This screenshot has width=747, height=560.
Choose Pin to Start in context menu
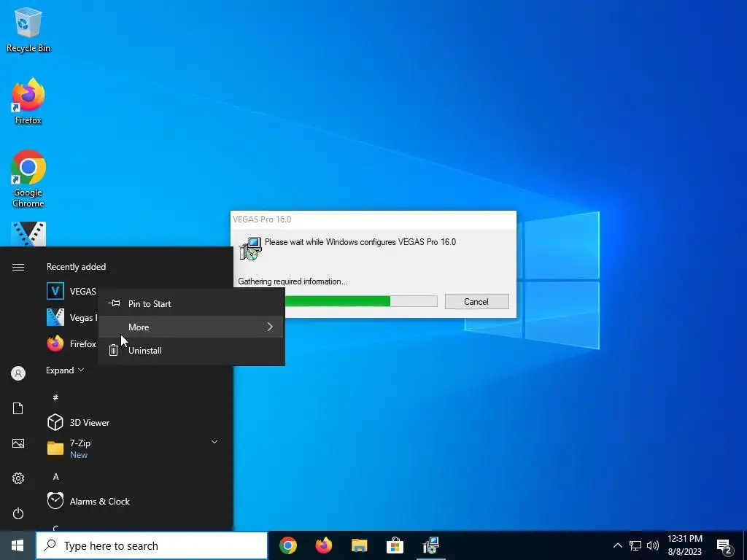pos(192,303)
